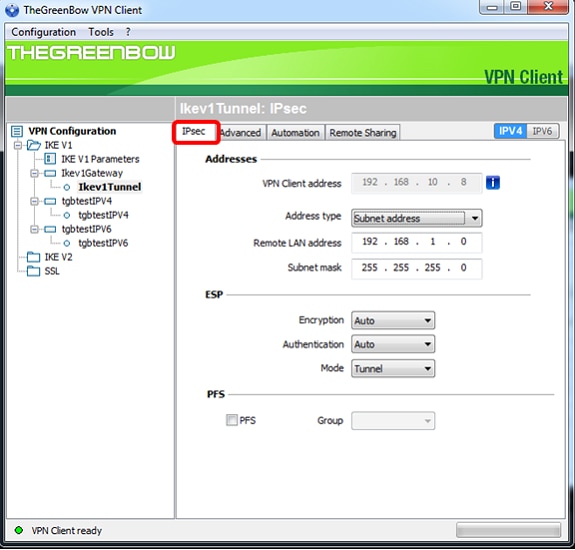The image size is (575, 550).
Task: Collapse the tgbtestIPV6 gateway node
Action: pos(34,230)
